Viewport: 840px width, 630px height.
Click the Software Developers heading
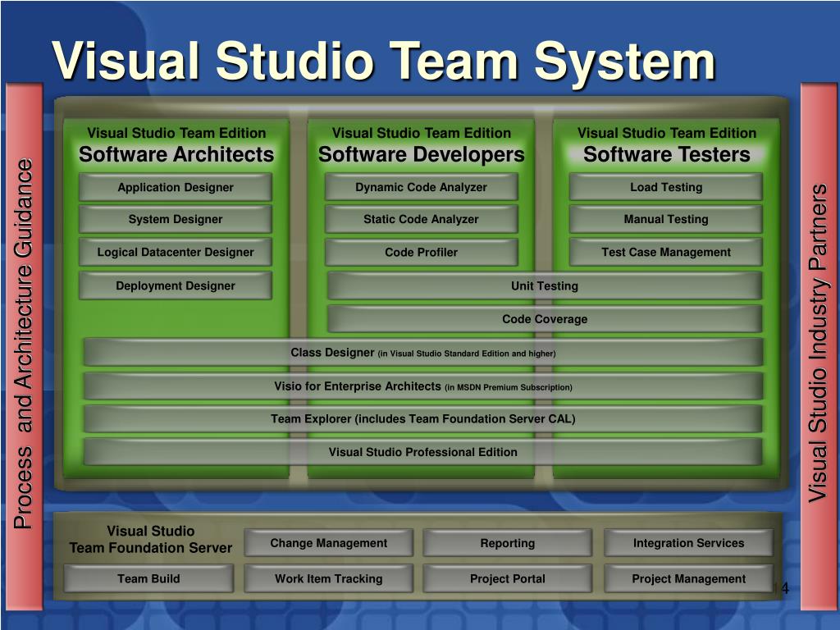421,154
